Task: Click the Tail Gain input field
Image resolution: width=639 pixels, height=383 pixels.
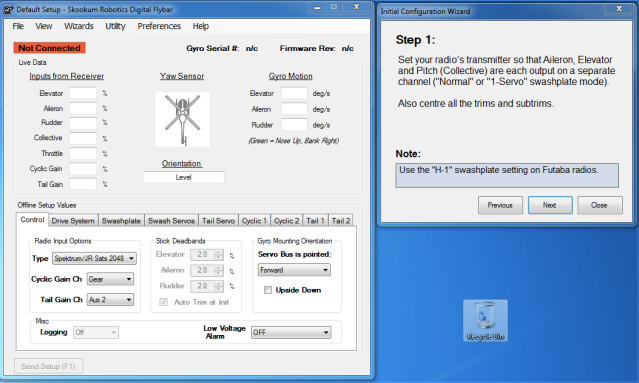Action: pyautogui.click(x=83, y=184)
